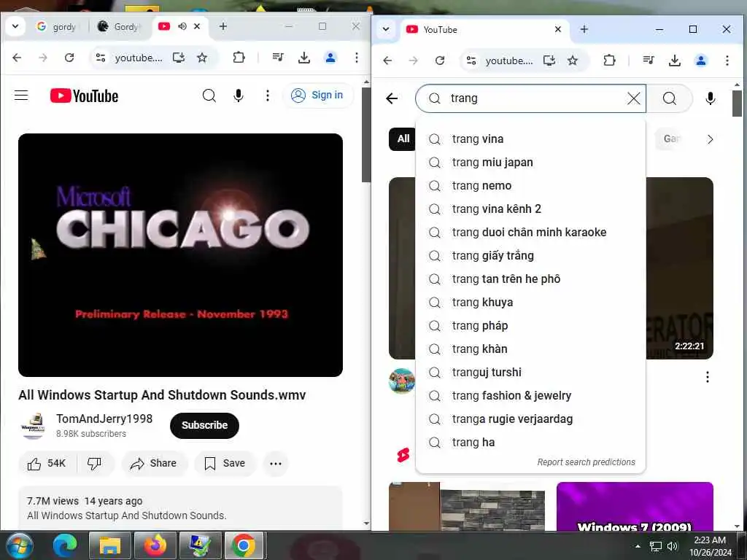This screenshot has width=747, height=560.
Task: Click Report search predictions link
Action: tap(586, 462)
